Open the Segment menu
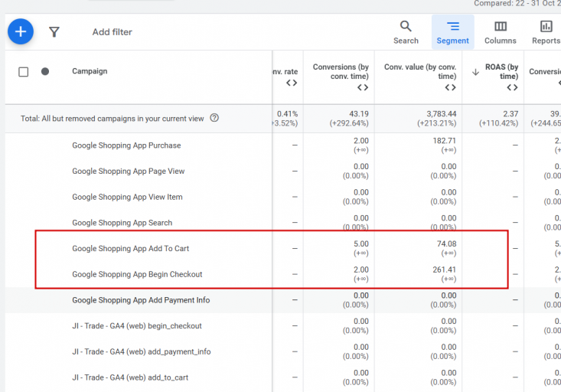The height and width of the screenshot is (392, 561). coord(452,31)
